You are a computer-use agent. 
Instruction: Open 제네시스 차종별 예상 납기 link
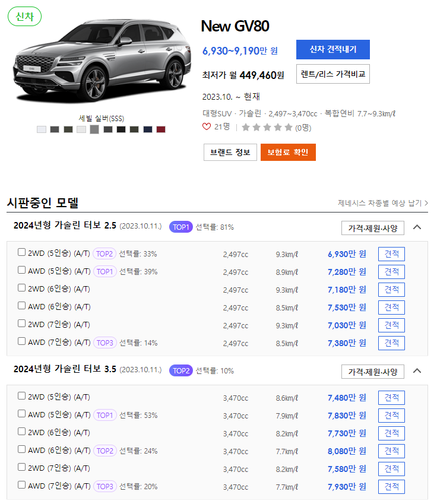click(x=382, y=203)
